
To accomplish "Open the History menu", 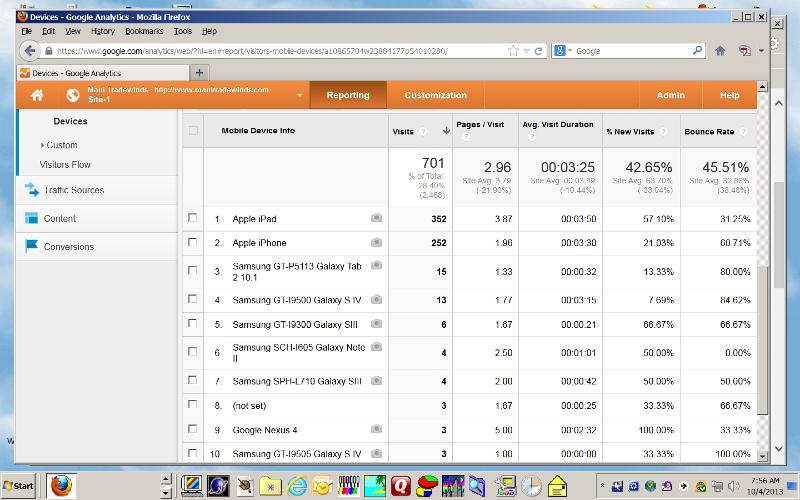I will 103,31.
